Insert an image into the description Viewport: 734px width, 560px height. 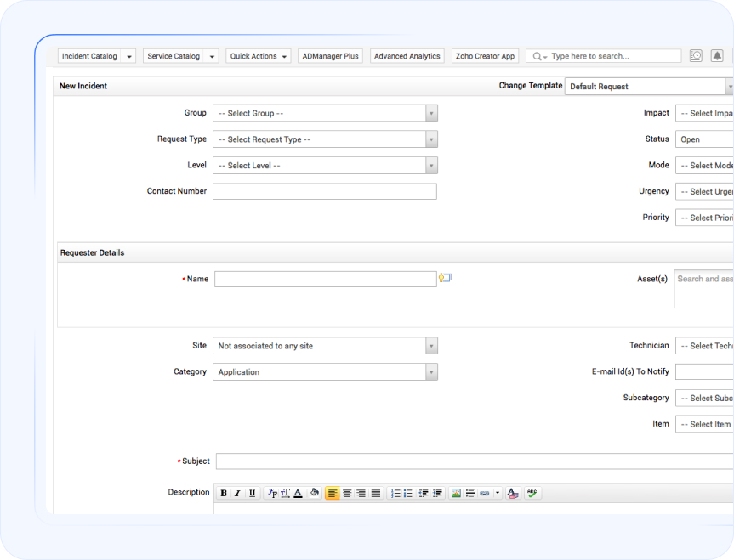(456, 494)
